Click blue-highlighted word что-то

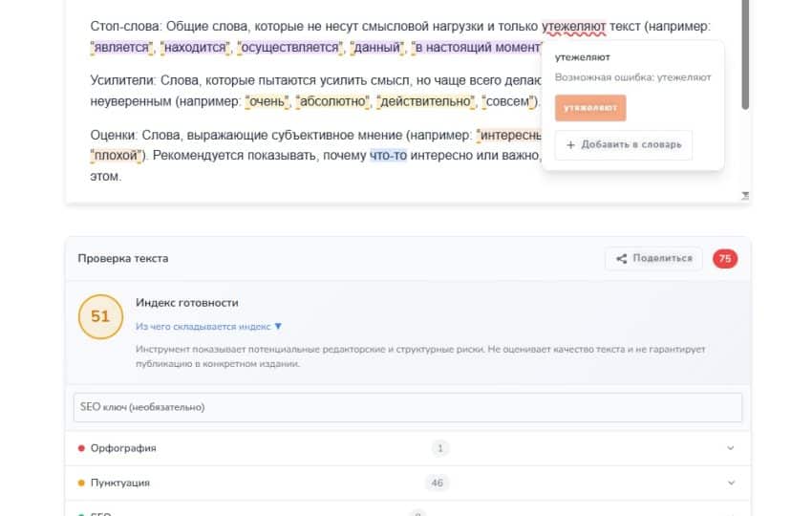click(389, 156)
